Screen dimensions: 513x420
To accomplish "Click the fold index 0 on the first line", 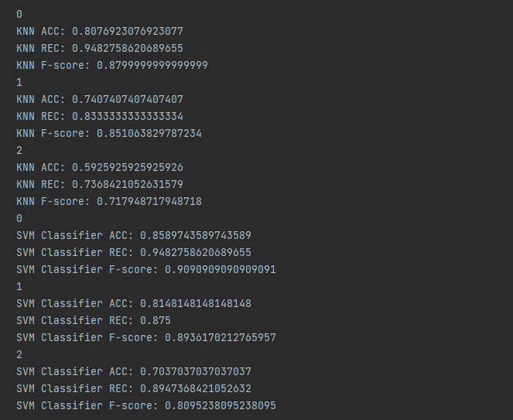I will click(19, 15).
